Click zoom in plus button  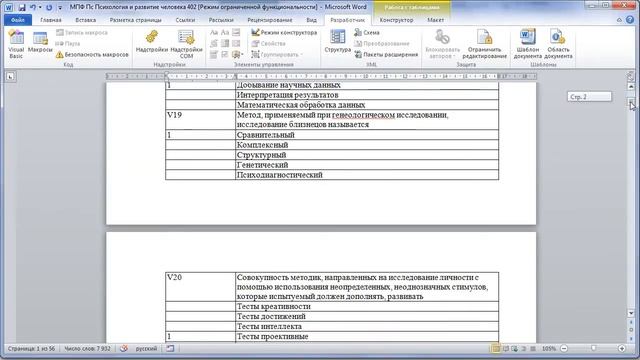click(622, 349)
